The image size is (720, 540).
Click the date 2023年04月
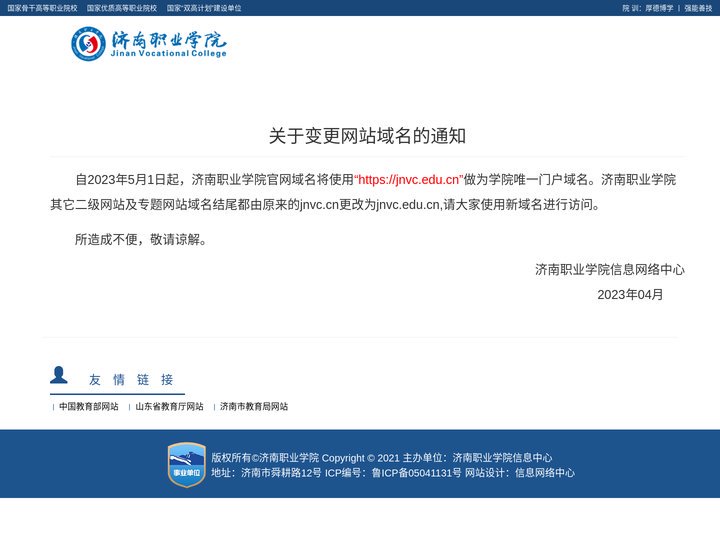(x=630, y=295)
